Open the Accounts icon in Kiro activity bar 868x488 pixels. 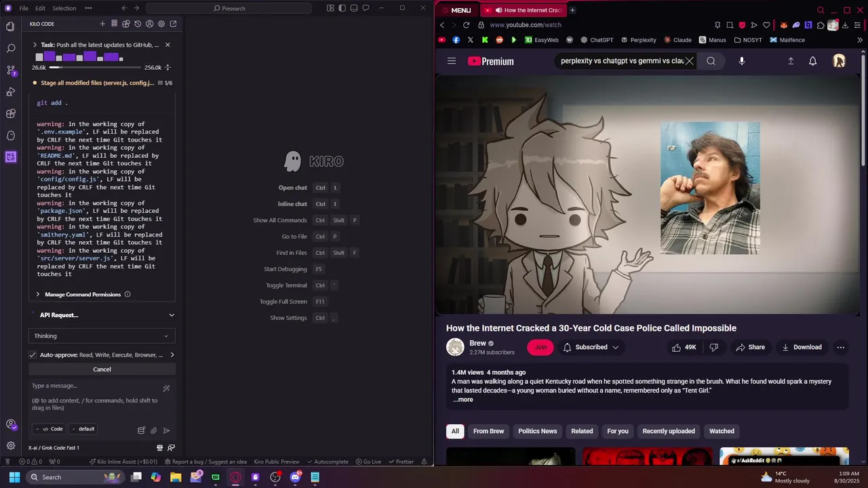(x=10, y=424)
